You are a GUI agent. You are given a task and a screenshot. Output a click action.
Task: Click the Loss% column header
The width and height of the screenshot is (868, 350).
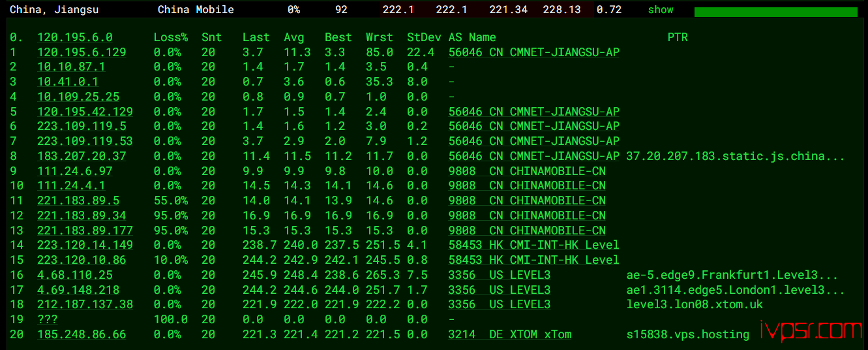(x=171, y=37)
